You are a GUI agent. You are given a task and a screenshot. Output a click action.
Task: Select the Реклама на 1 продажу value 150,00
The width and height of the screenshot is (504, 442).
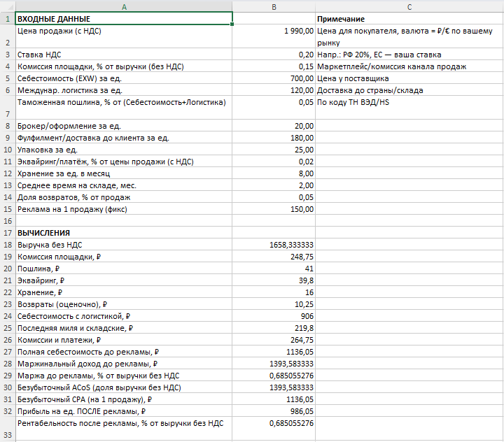coord(274,209)
